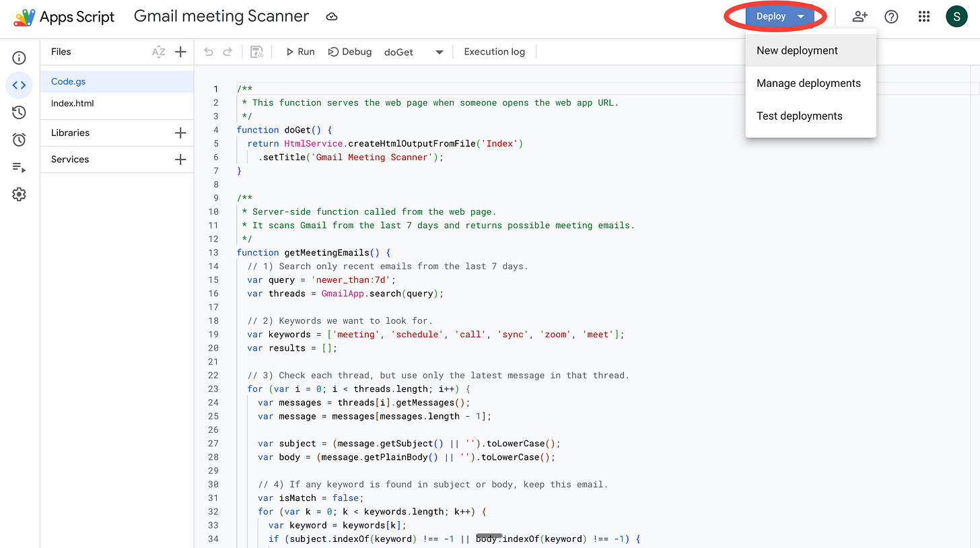Click the 'var threads = GmailApp.search(query)' line
980x548 pixels.
point(346,294)
